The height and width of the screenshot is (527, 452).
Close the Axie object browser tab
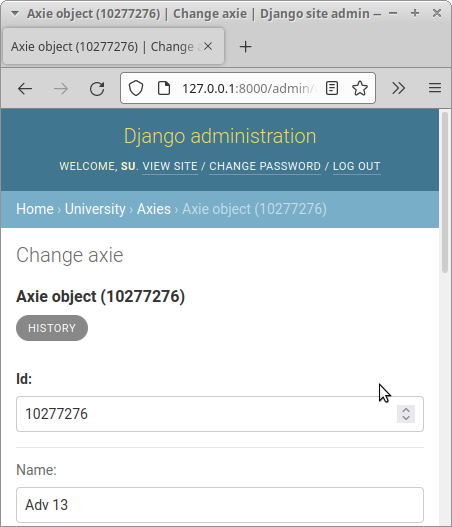coord(208,46)
